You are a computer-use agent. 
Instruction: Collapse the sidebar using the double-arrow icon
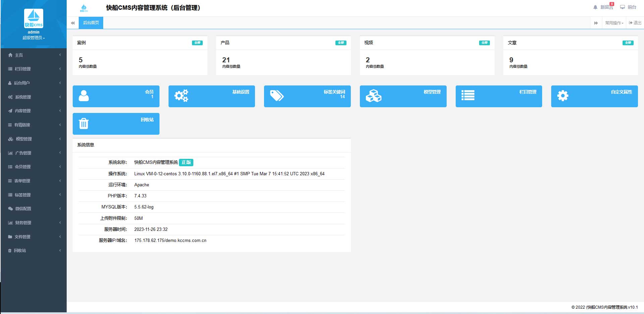click(x=73, y=22)
